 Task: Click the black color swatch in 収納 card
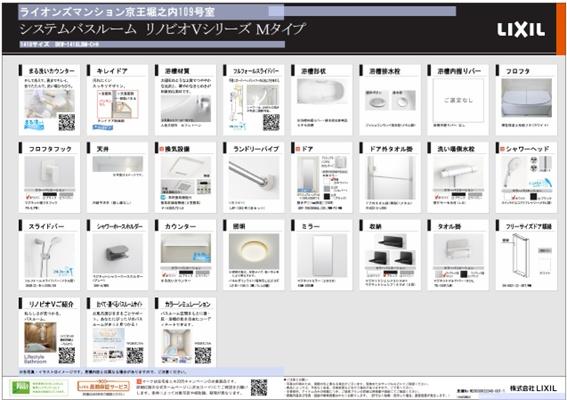pos(390,272)
